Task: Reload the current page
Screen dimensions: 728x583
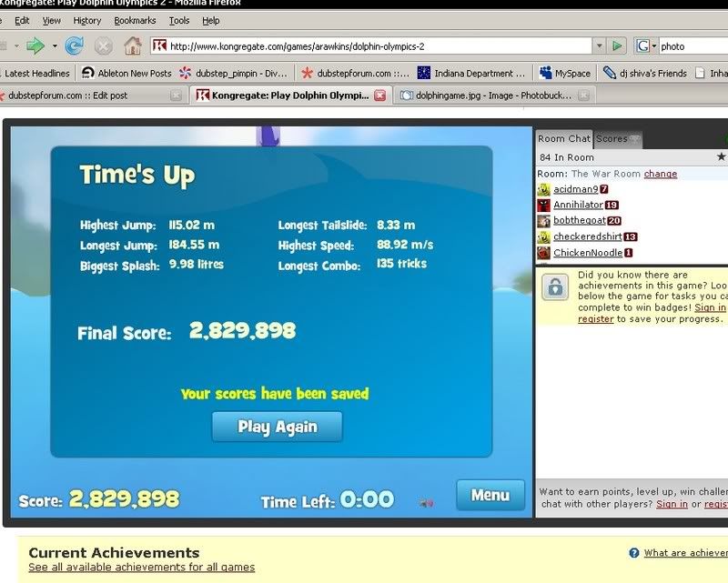Action: click(x=74, y=46)
